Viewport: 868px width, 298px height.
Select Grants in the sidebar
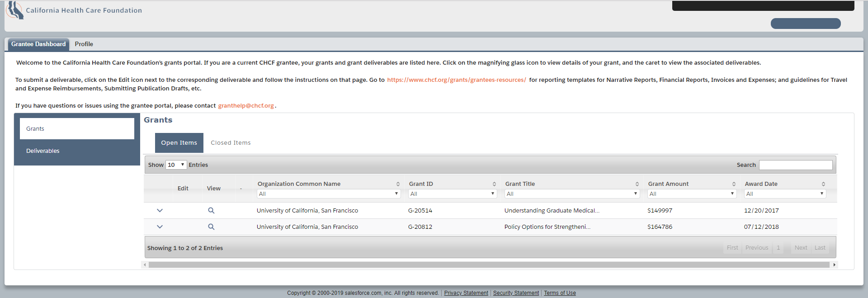[x=77, y=129]
